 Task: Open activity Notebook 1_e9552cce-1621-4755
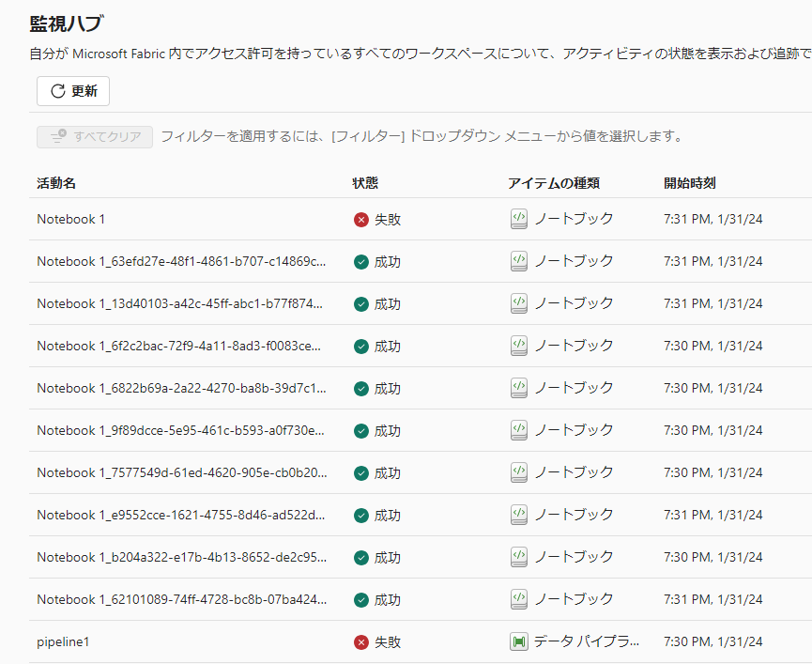pos(181,515)
